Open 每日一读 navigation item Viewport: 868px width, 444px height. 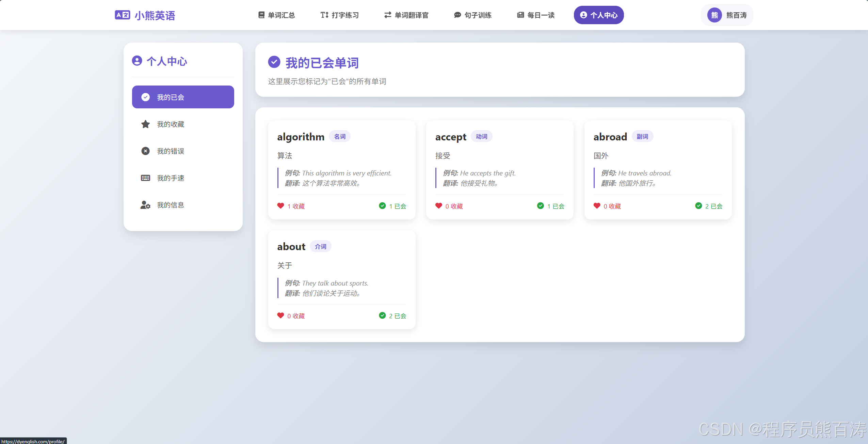coord(536,15)
